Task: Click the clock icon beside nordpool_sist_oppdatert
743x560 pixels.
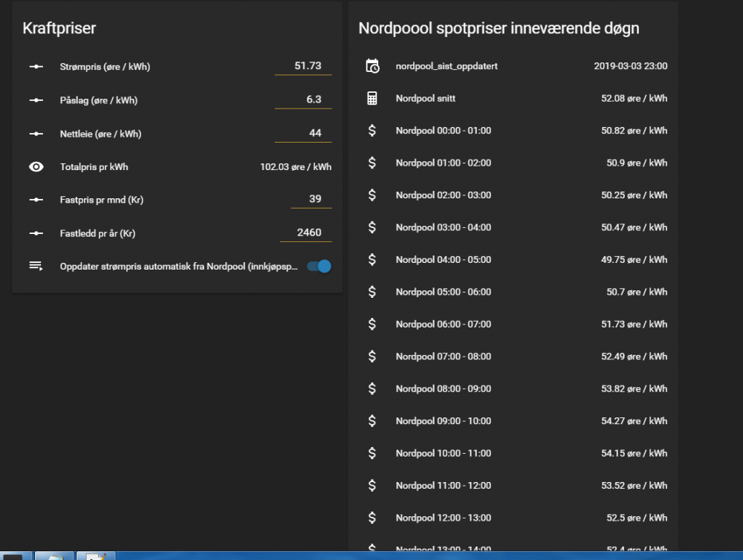Action: click(x=372, y=66)
